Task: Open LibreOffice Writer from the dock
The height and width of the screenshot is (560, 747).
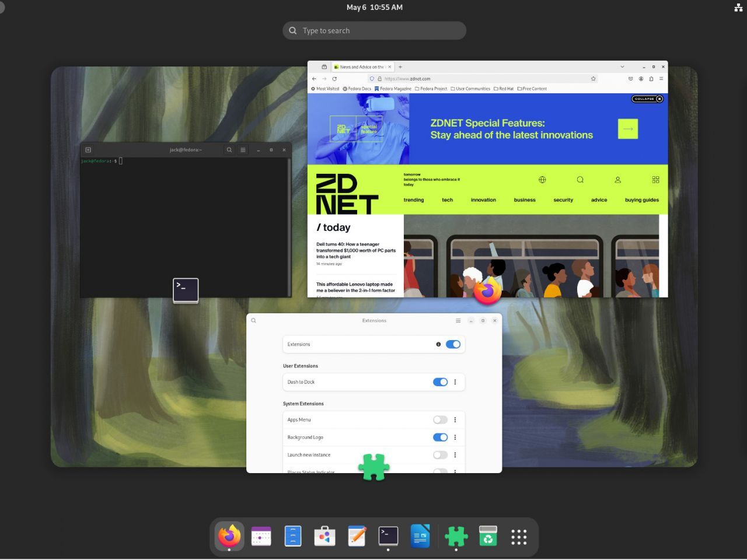Action: coord(420,536)
